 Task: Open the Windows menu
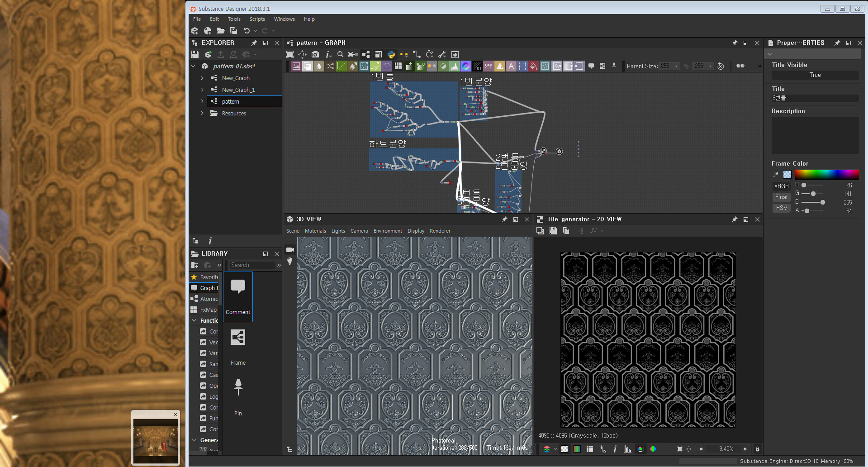284,19
